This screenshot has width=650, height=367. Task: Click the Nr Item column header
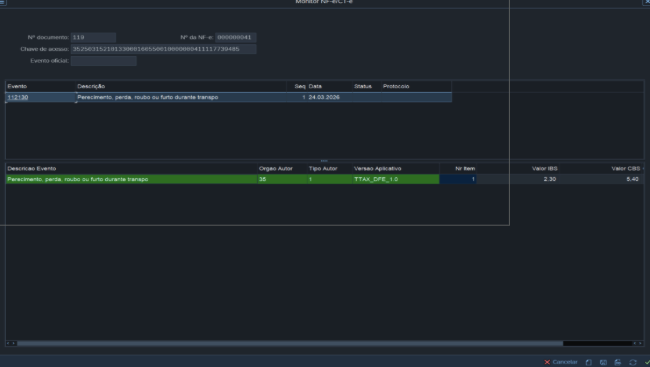click(x=458, y=168)
